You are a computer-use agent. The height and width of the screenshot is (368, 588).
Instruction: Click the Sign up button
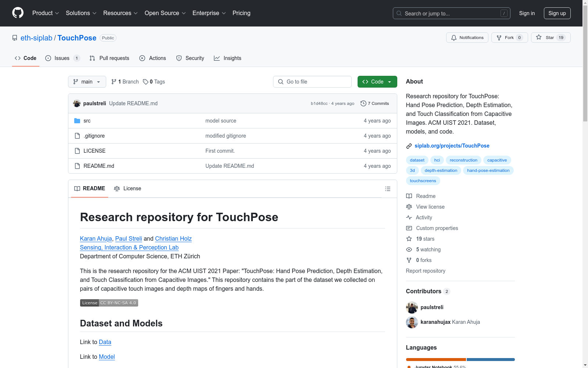tap(557, 13)
